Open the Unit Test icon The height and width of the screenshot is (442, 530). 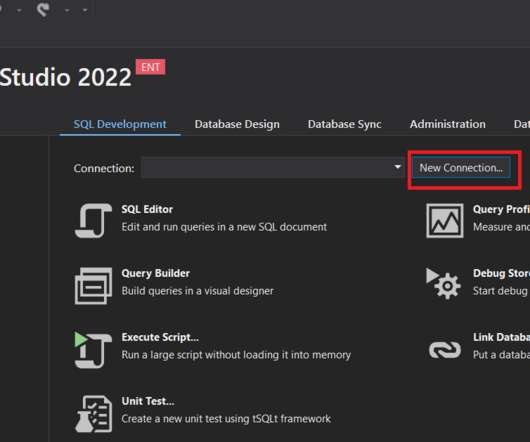93,414
